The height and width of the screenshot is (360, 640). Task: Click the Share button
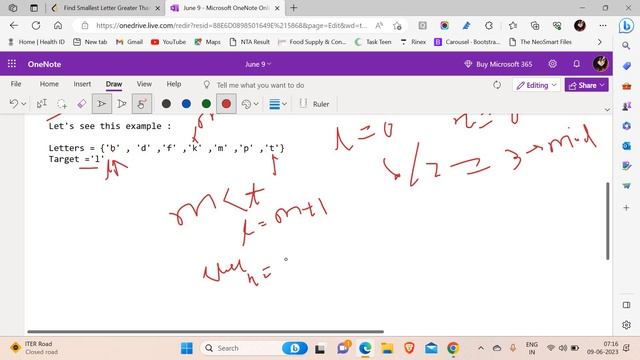click(x=586, y=85)
